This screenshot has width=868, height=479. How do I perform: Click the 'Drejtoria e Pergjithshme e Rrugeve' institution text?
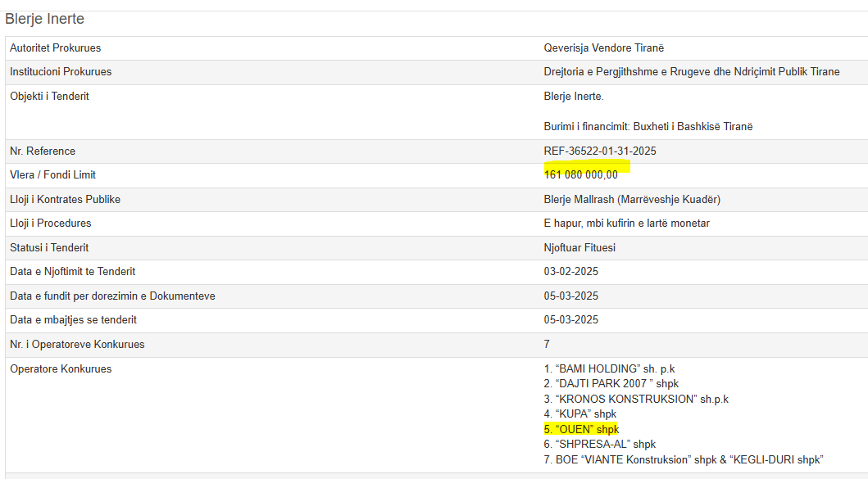691,72
